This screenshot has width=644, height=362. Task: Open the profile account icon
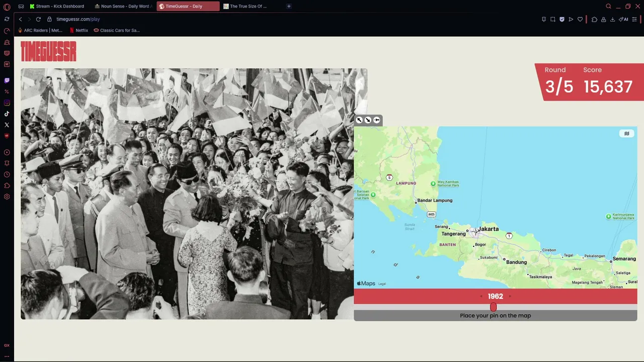coord(603,19)
